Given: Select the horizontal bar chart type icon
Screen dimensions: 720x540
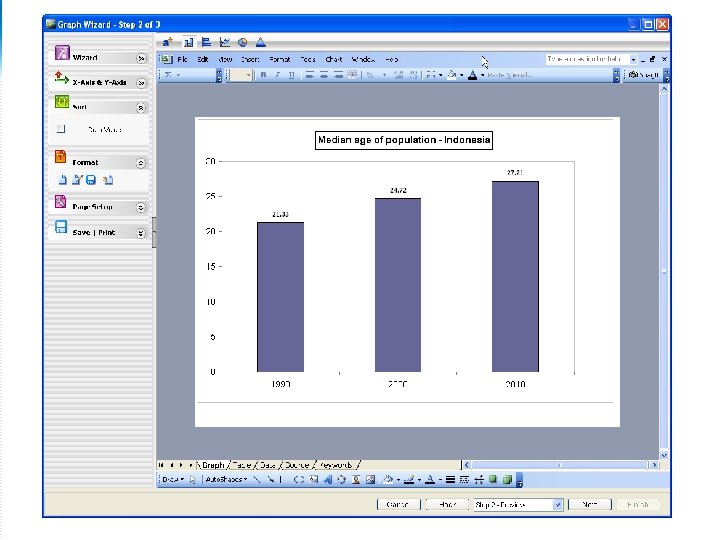Looking at the screenshot, I should click(206, 42).
